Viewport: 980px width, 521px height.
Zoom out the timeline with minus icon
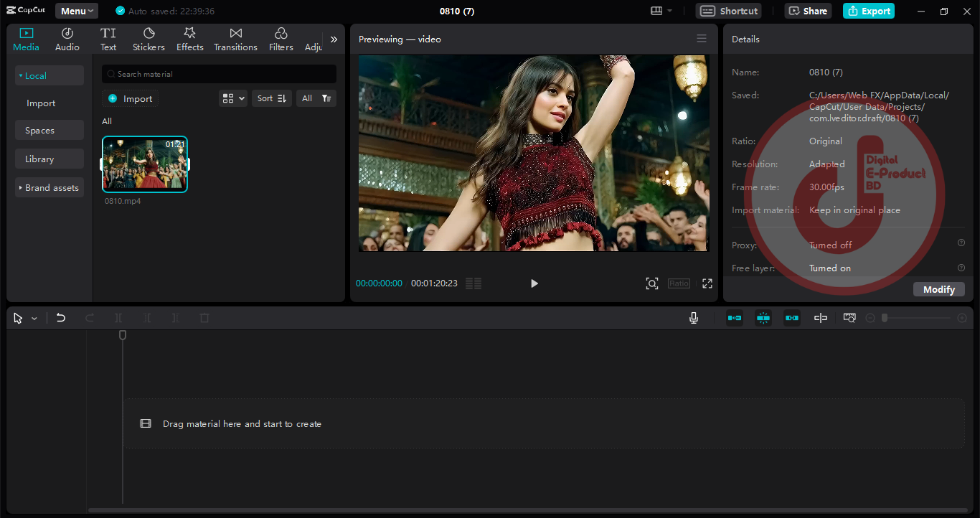870,318
